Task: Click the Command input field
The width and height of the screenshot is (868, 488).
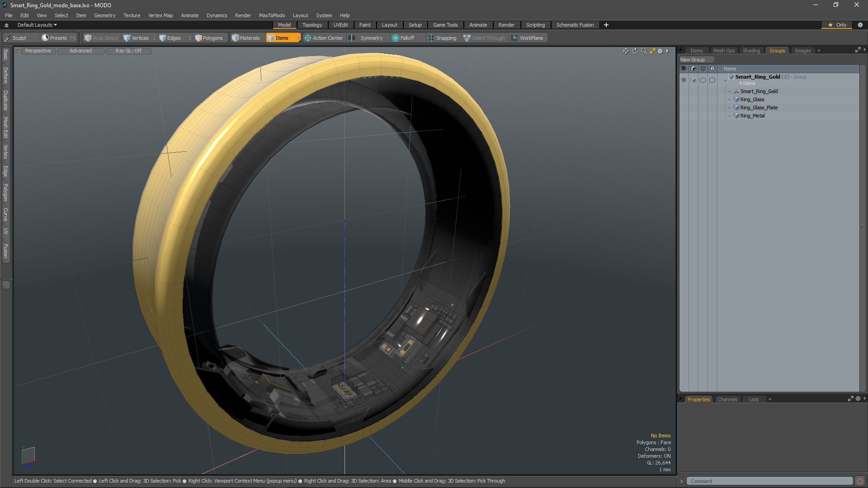Action: tap(769, 481)
